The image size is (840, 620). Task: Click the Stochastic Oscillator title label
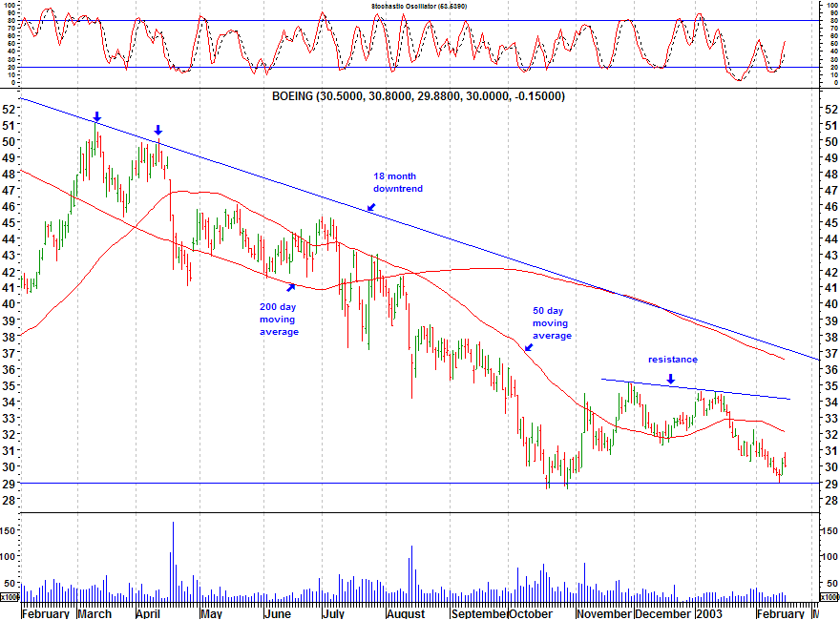419,7
